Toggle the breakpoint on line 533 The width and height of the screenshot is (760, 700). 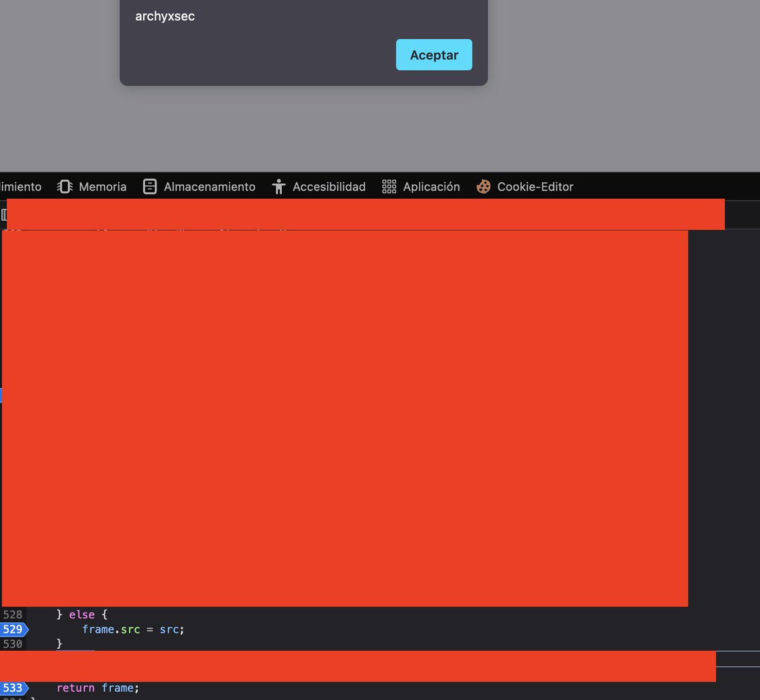tap(14, 688)
